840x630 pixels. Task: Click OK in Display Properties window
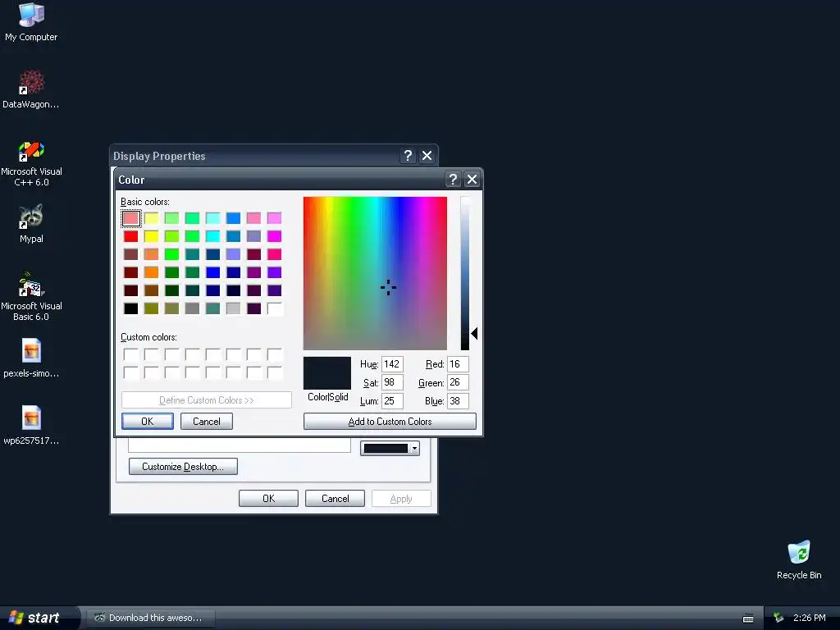pos(268,498)
